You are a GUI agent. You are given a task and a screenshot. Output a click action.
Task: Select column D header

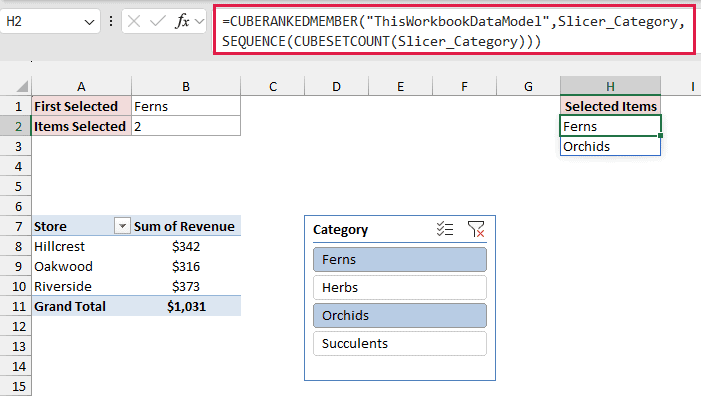click(x=337, y=86)
